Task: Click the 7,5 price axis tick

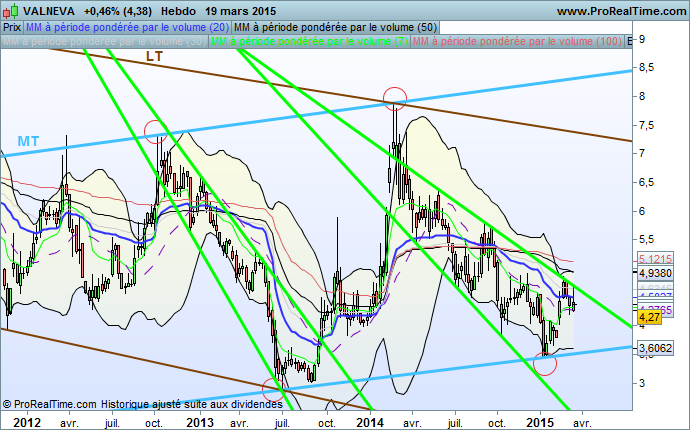Action: (646, 125)
